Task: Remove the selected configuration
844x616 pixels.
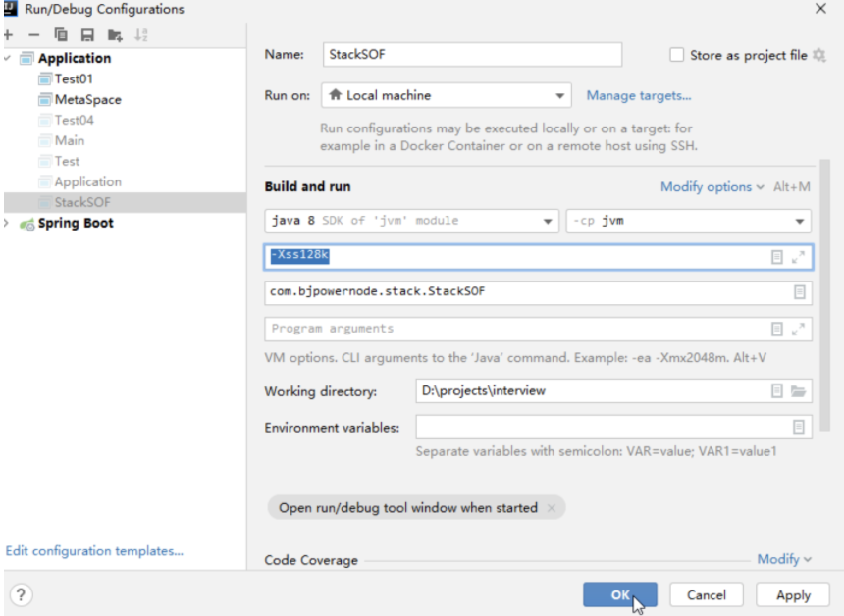Action: pyautogui.click(x=34, y=35)
